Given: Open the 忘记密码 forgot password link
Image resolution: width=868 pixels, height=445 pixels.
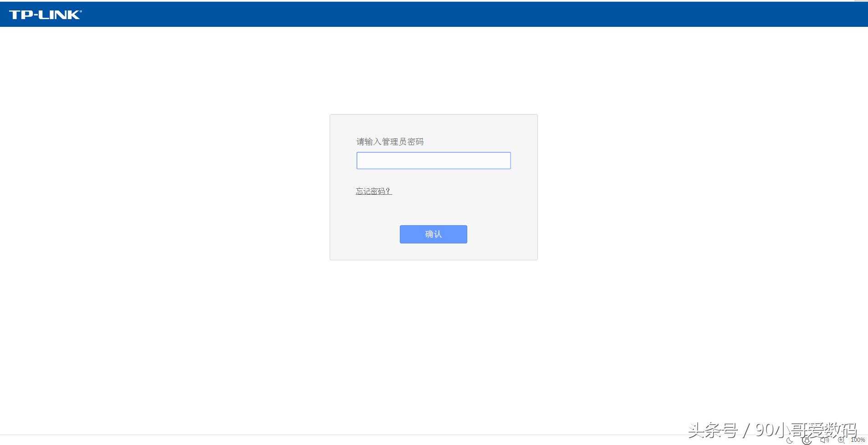Looking at the screenshot, I should pos(373,191).
